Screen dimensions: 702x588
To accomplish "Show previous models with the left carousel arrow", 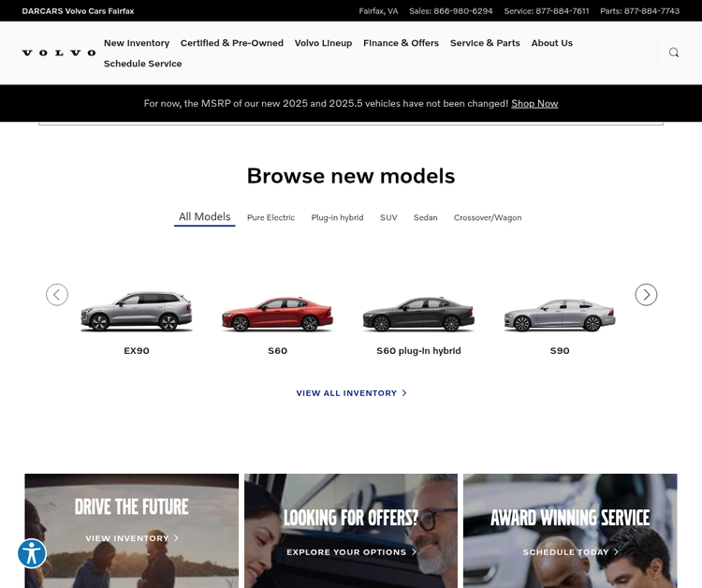I will click(x=57, y=295).
